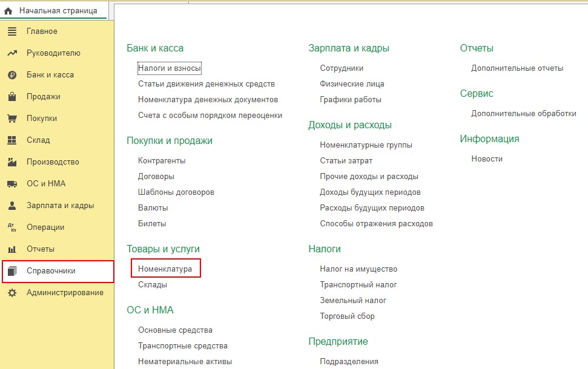588x369 pixels.
Task: Click the ruble coin icon for Банк и касса
Action: pos(12,75)
